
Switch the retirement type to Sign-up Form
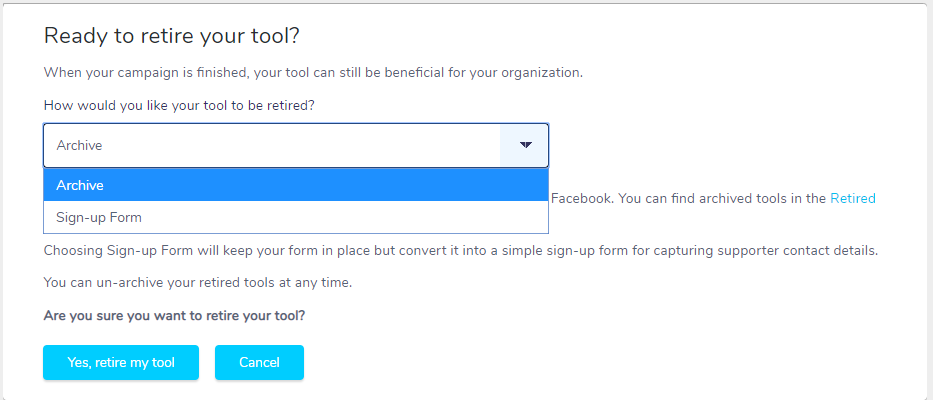click(296, 217)
